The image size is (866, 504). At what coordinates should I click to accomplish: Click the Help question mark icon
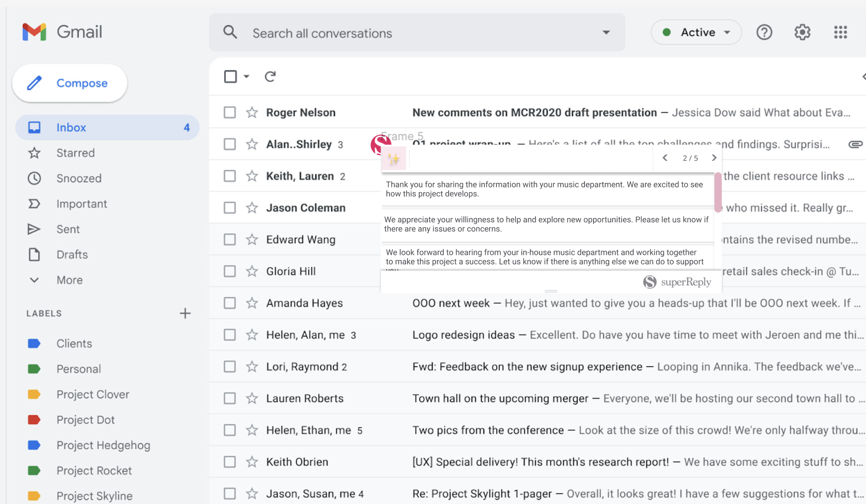tap(764, 33)
